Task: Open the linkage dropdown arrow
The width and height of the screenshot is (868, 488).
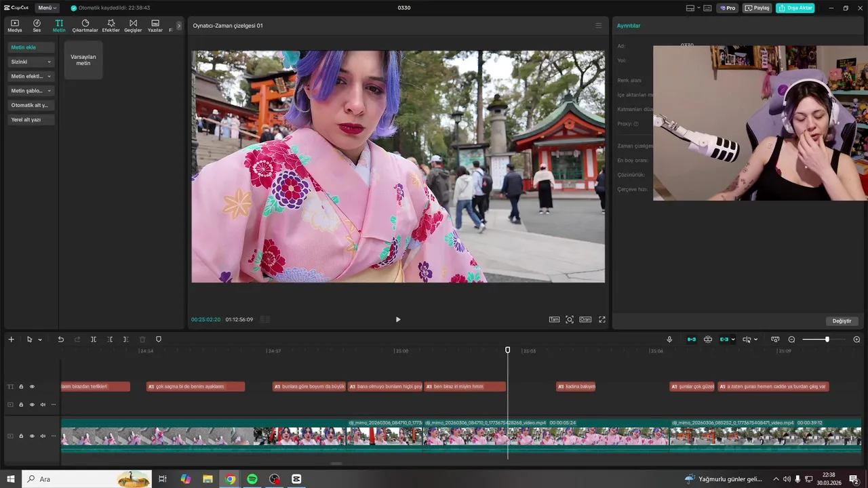Action: click(x=733, y=340)
